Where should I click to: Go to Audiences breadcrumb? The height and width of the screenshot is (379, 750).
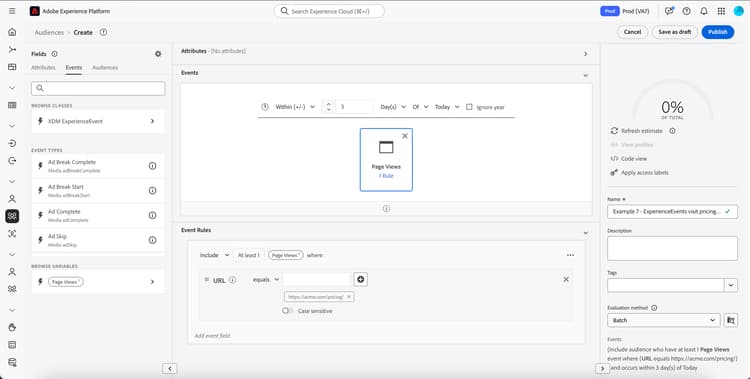(x=49, y=32)
